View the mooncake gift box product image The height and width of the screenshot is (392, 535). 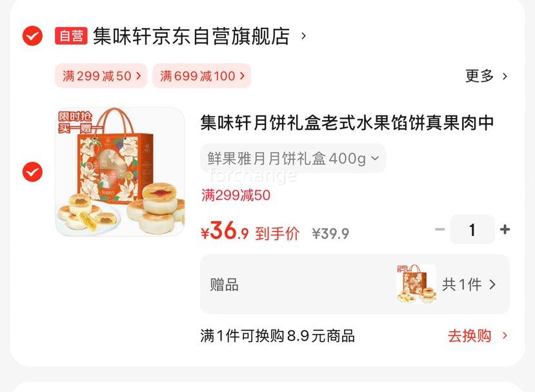(120, 171)
